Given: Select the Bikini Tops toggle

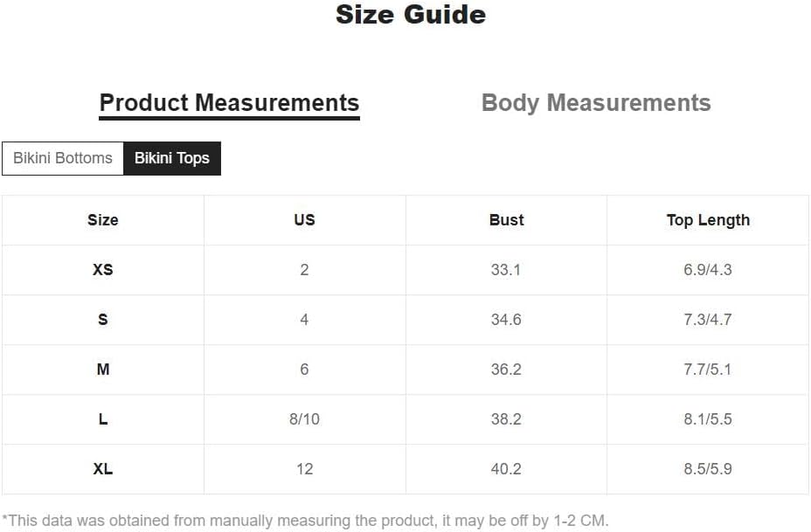Looking at the screenshot, I should coord(171,158).
